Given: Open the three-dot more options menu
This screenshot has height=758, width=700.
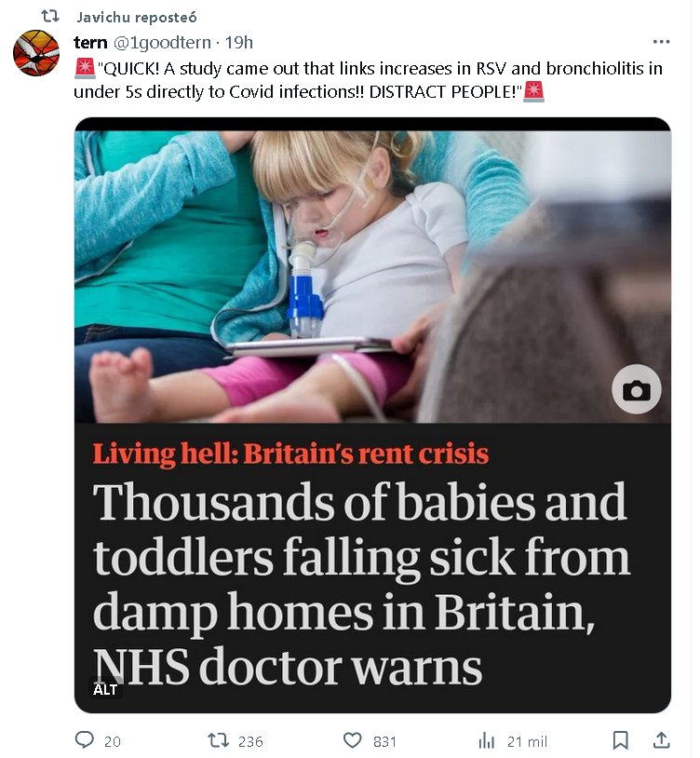Looking at the screenshot, I should point(661,42).
